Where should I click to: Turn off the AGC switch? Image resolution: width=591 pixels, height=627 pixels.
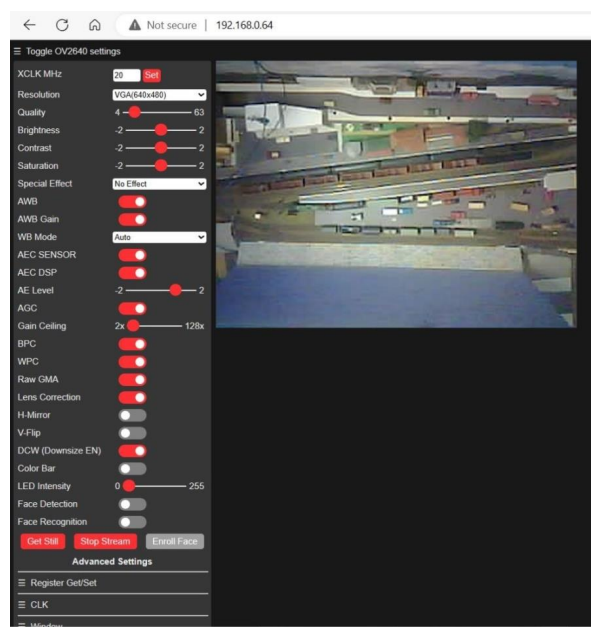(x=132, y=308)
